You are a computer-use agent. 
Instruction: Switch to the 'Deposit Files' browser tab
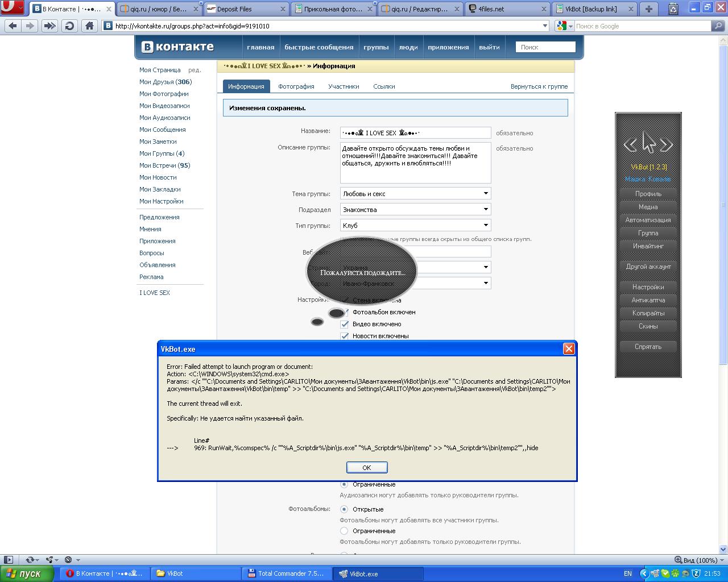tap(247, 9)
